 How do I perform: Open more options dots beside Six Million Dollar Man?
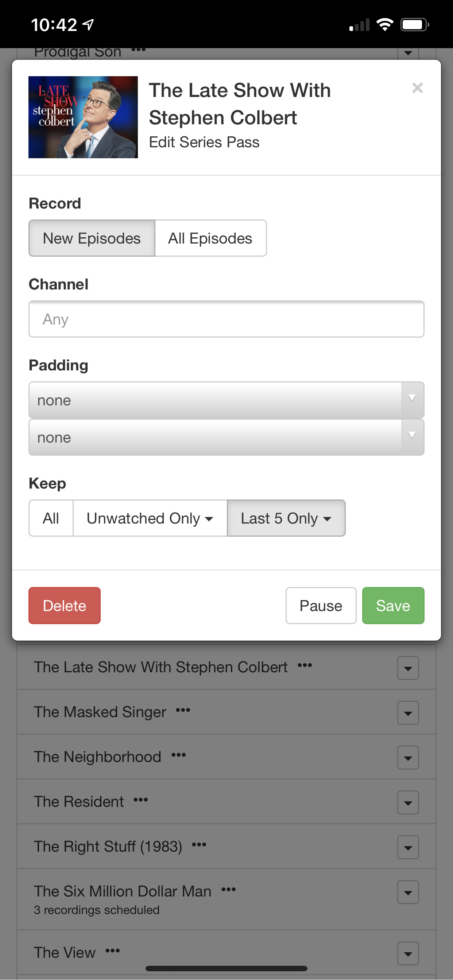(229, 890)
